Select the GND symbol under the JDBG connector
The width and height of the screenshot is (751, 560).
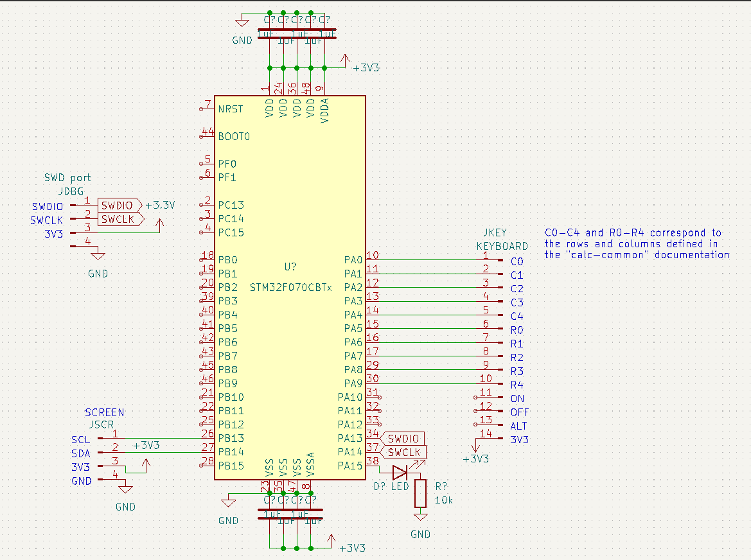click(x=98, y=255)
